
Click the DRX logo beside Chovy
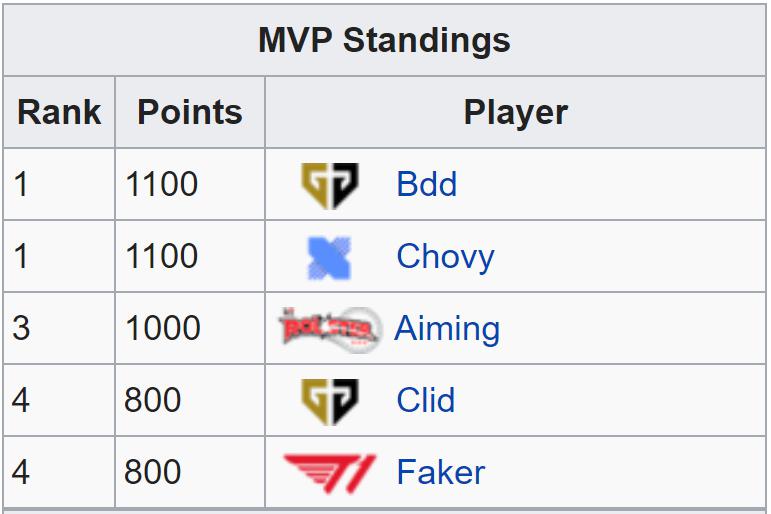tap(329, 257)
